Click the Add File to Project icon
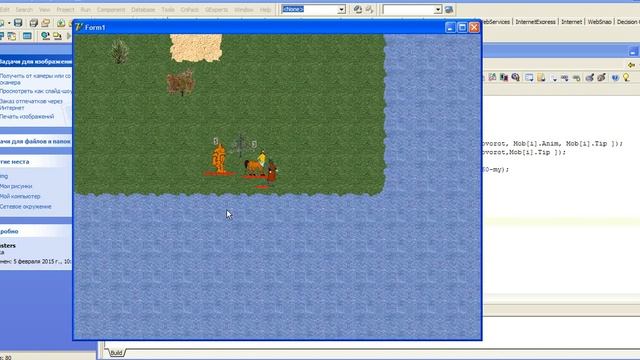Image resolution: width=640 pixels, height=360 pixels. point(61,23)
